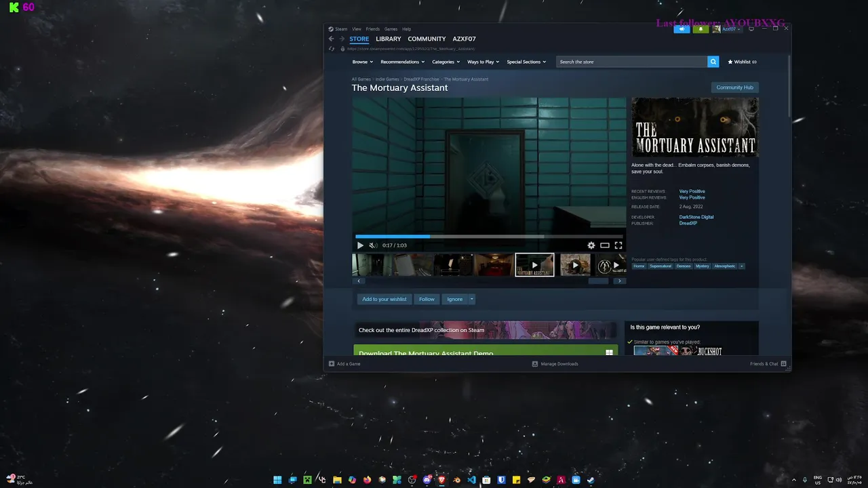The height and width of the screenshot is (488, 868).
Task: Enter fullscreen video mode
Action: click(618, 245)
